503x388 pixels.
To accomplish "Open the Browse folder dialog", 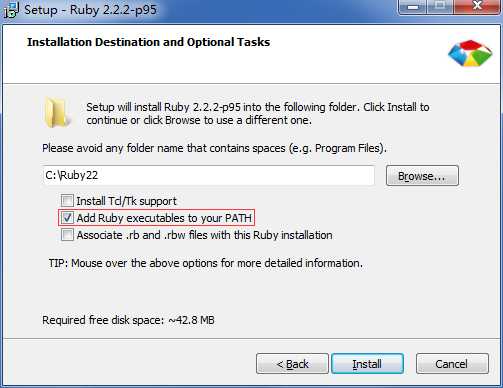I will (x=422, y=176).
